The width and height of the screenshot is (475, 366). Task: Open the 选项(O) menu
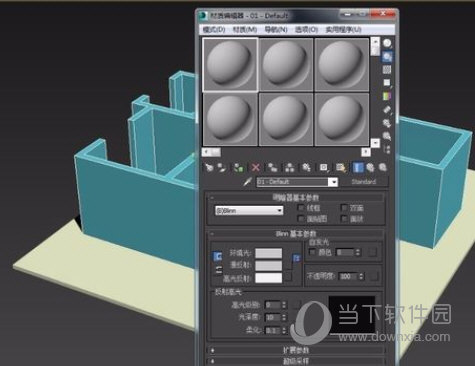coord(306,30)
